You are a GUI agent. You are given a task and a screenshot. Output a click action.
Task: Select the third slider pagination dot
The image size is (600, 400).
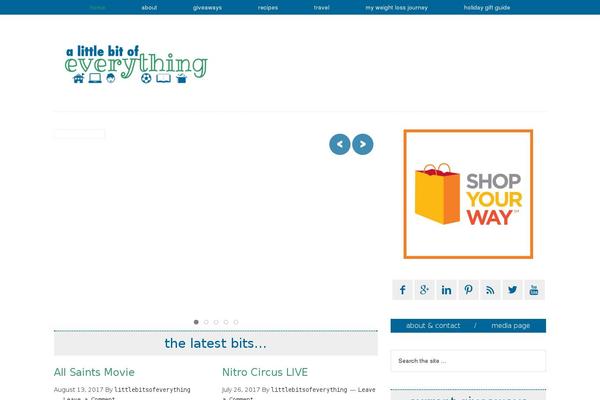(x=216, y=322)
